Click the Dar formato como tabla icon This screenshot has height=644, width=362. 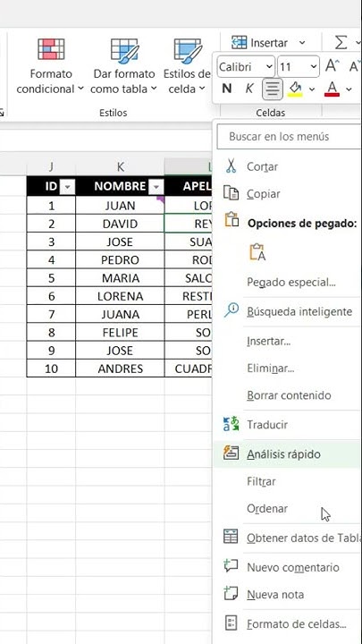(124, 50)
